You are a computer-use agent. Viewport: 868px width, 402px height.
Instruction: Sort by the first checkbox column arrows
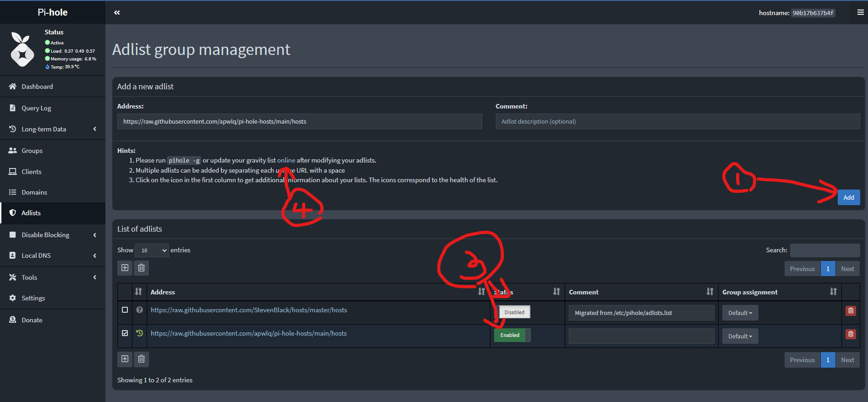138,292
